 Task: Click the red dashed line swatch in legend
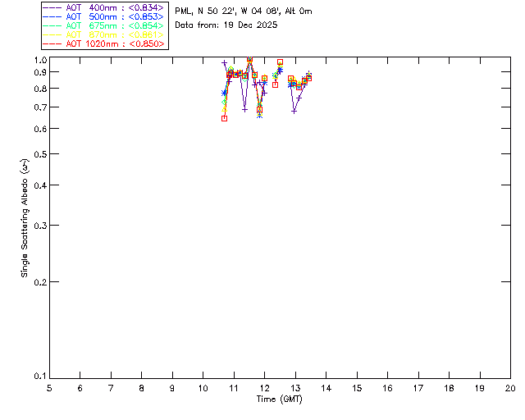(x=52, y=43)
